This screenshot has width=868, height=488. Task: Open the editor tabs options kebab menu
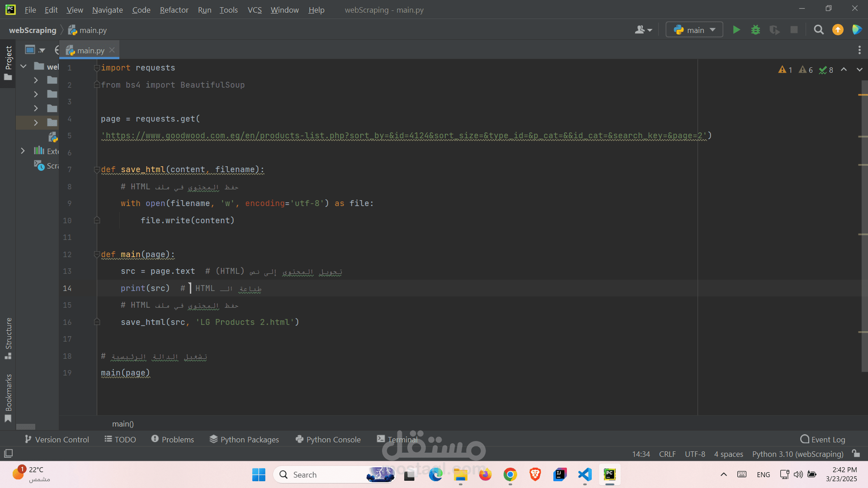click(859, 50)
